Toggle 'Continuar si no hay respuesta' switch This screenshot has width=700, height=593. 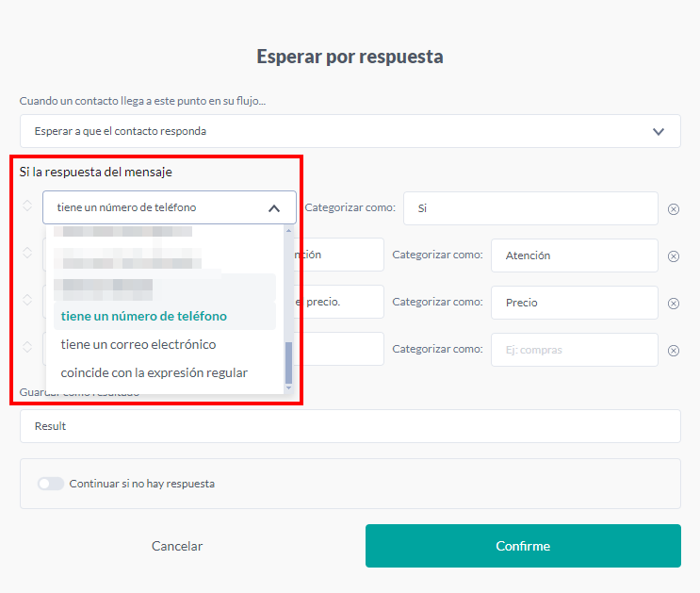[x=51, y=484]
